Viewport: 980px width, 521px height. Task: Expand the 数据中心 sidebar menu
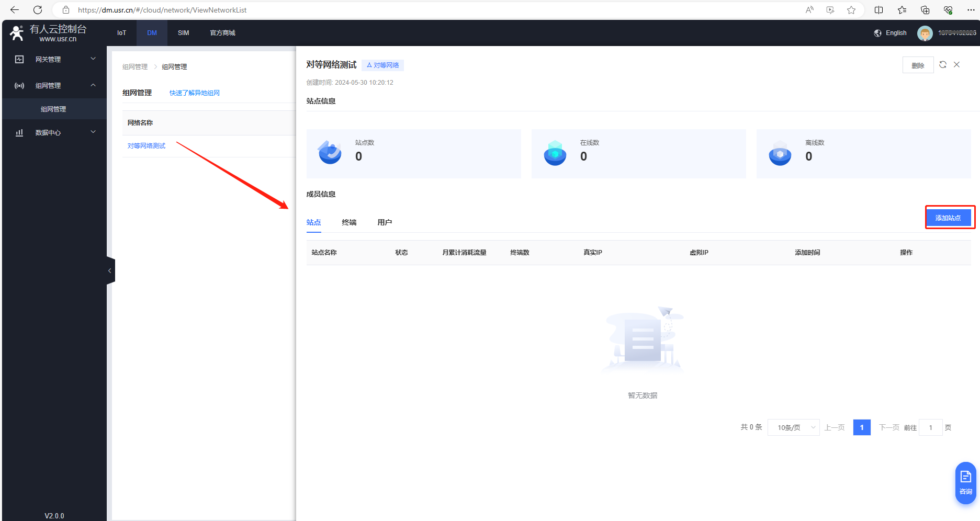54,132
